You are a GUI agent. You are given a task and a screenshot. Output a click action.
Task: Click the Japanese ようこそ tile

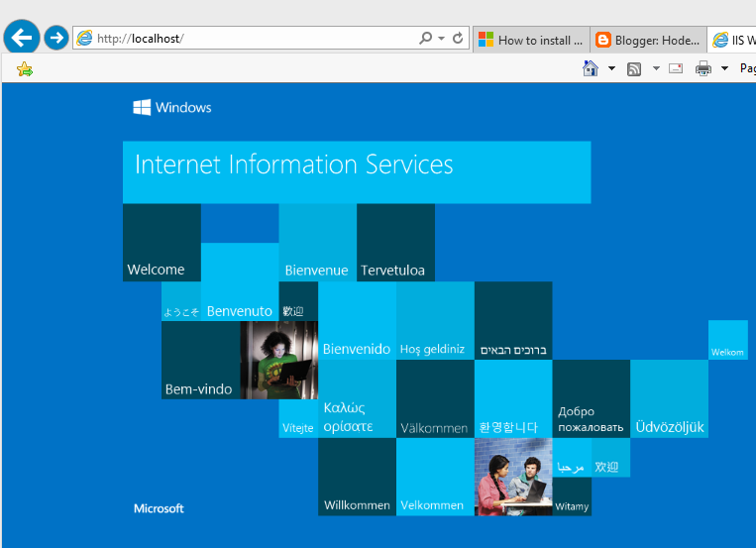[x=181, y=301]
